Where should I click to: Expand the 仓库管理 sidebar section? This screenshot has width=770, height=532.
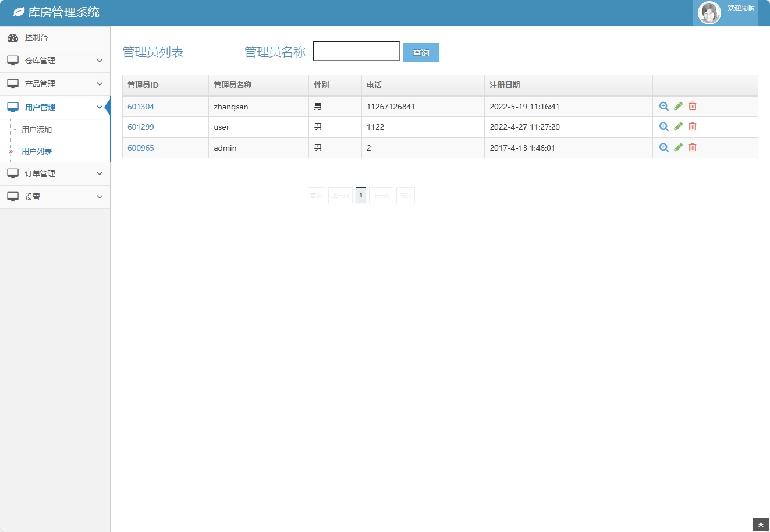pyautogui.click(x=55, y=61)
